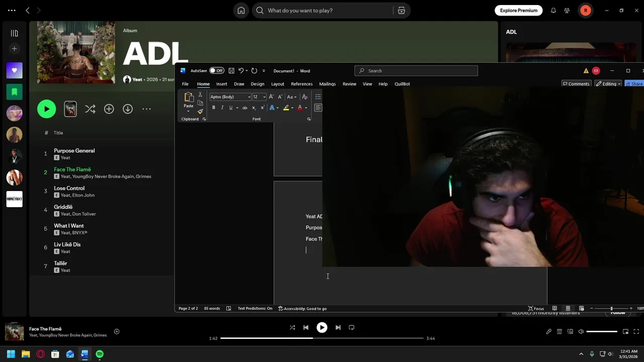Switch to the Design tab
This screenshot has height=362, width=644.
[x=257, y=84]
